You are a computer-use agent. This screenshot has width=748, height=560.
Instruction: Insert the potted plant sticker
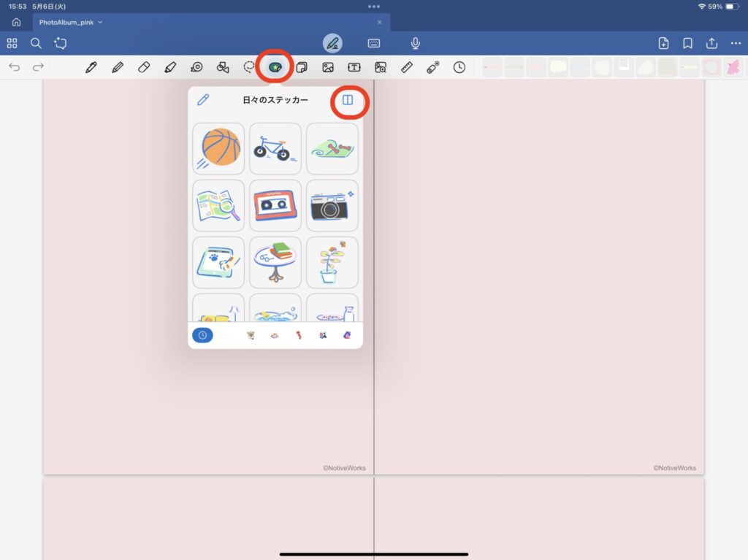(x=332, y=262)
